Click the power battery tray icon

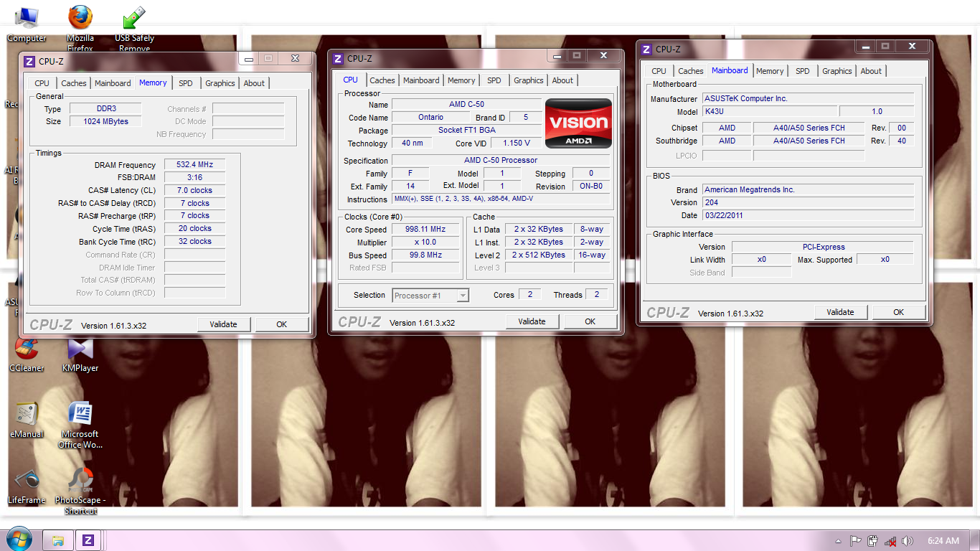tap(872, 541)
